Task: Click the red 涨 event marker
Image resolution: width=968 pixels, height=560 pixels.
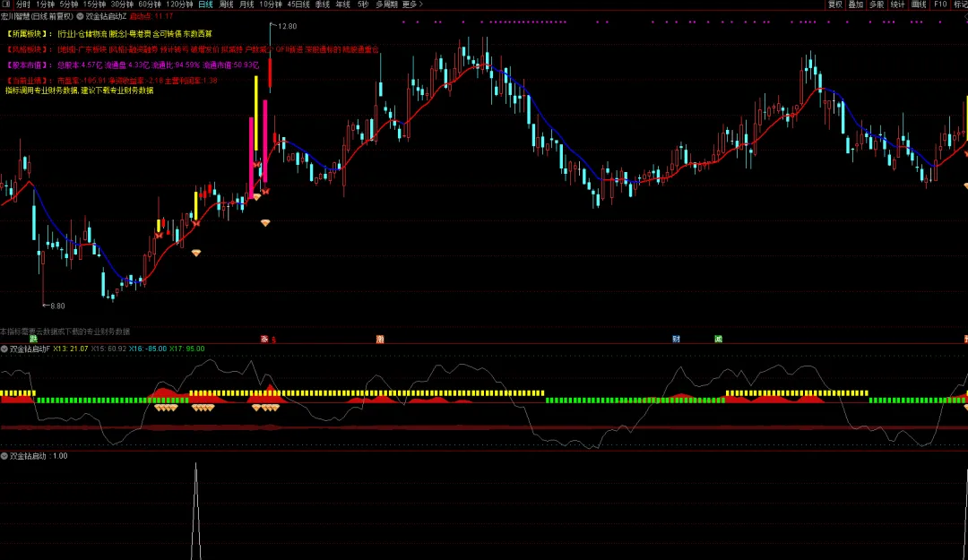Action: pyautogui.click(x=264, y=339)
